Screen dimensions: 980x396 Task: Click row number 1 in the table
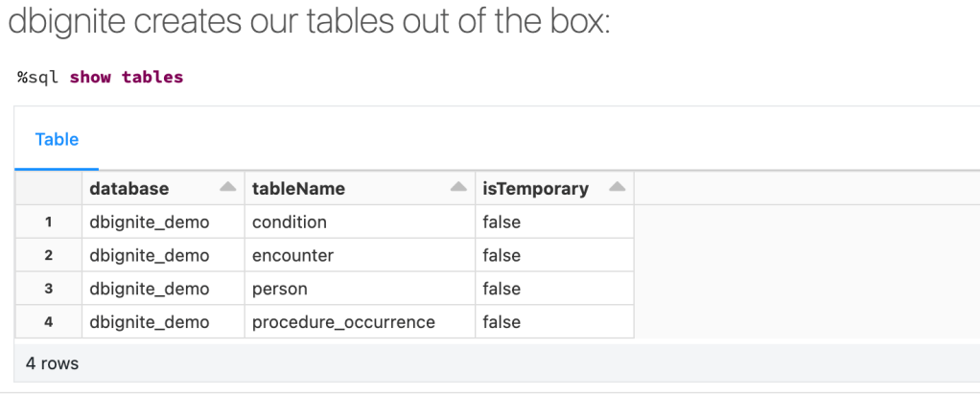[48, 222]
